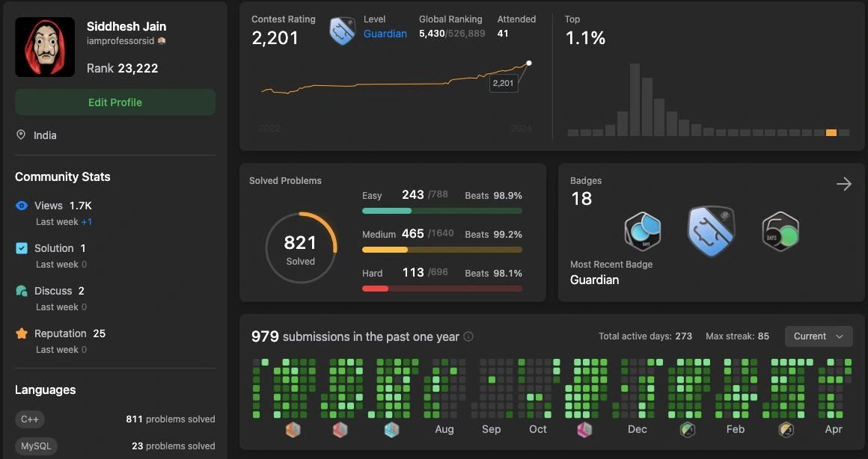Click the blue Guardian level link

click(x=385, y=34)
